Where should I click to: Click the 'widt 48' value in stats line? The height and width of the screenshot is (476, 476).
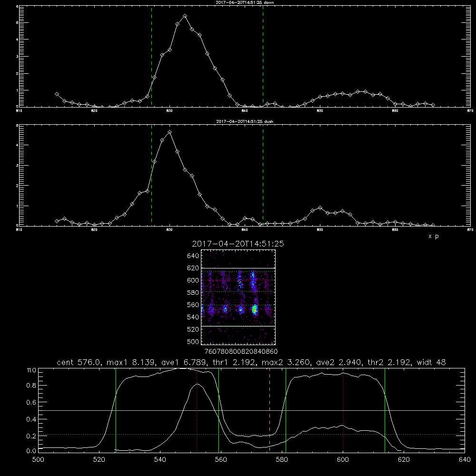(x=431, y=362)
